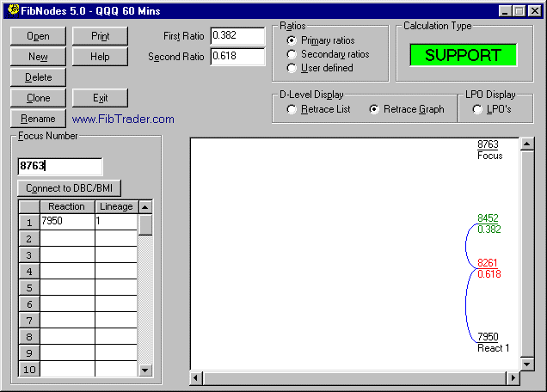Click Connect to DBC/BMI button

(69, 188)
